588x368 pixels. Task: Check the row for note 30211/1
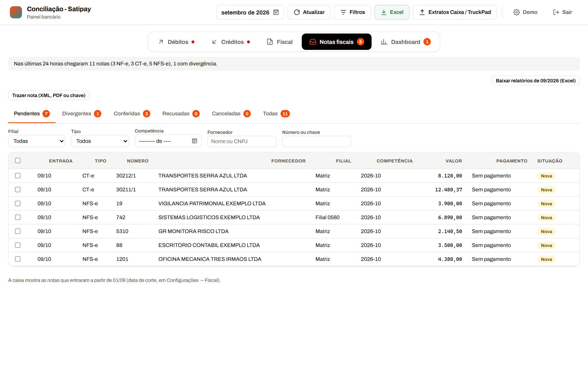click(x=18, y=189)
